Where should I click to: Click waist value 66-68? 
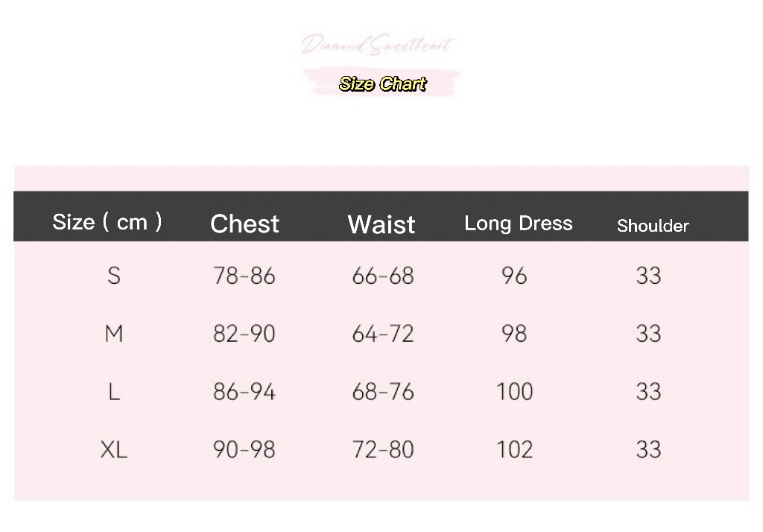point(382,276)
